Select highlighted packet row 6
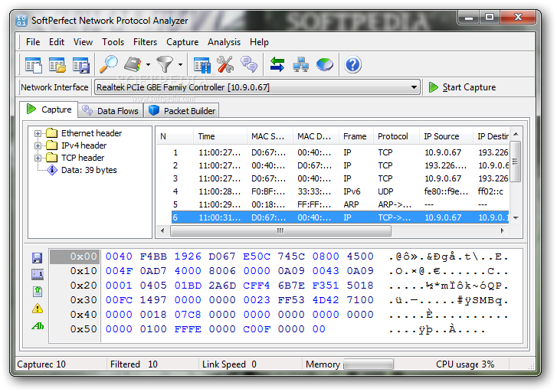Image resolution: width=557 pixels, height=392 pixels. 340,217
